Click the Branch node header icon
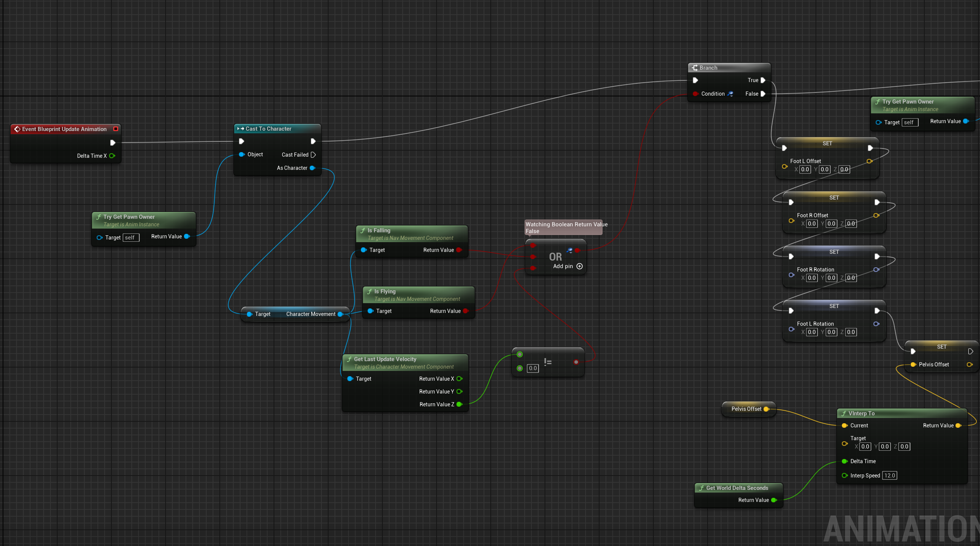Screen dimensions: 980x546 [x=695, y=68]
